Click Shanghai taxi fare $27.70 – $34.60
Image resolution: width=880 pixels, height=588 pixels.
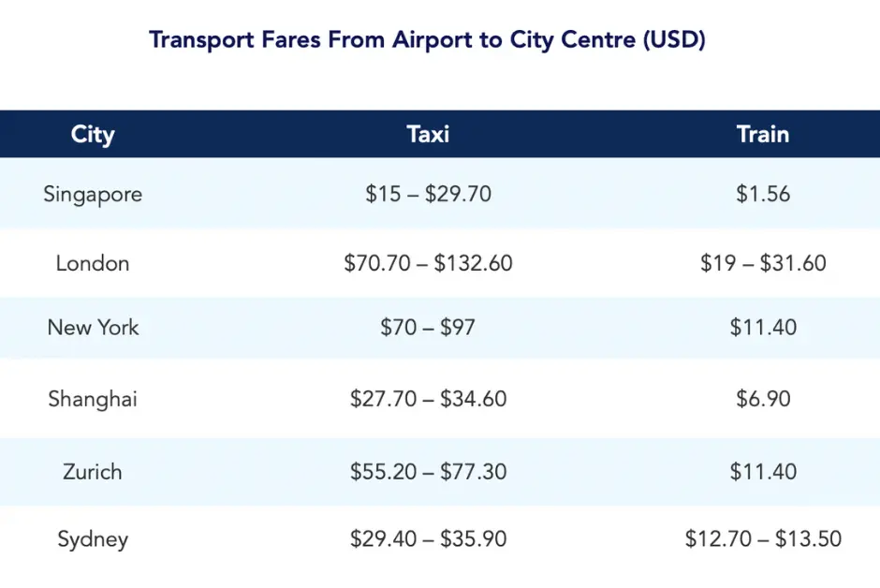(x=428, y=399)
